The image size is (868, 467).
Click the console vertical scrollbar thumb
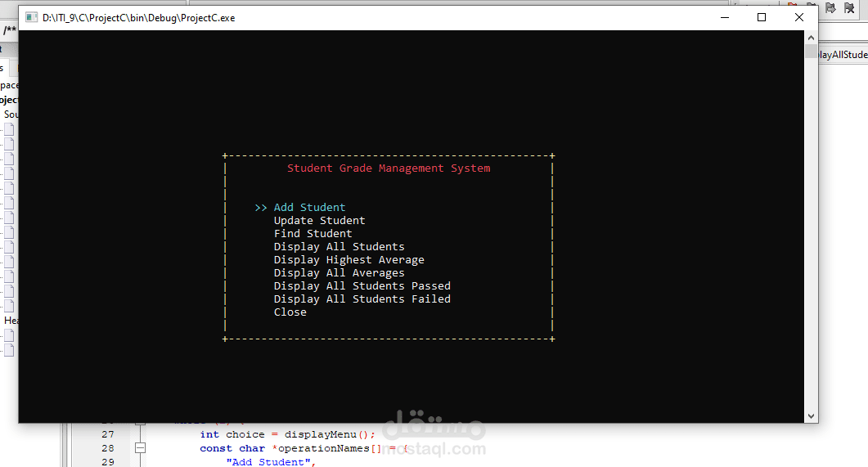(811, 52)
